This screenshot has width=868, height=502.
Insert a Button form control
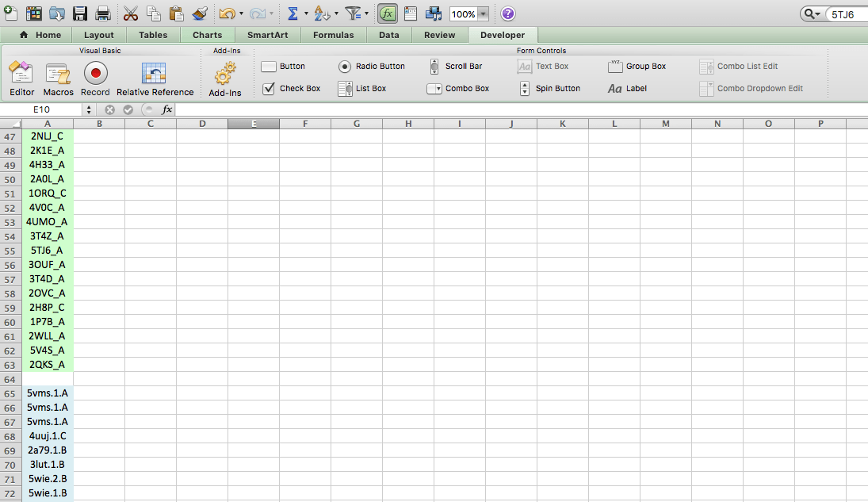(269, 67)
